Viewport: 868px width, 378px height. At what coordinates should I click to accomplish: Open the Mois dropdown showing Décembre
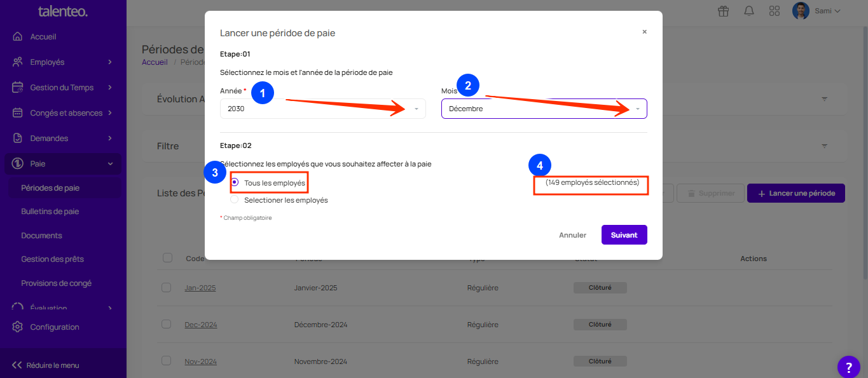pyautogui.click(x=544, y=109)
